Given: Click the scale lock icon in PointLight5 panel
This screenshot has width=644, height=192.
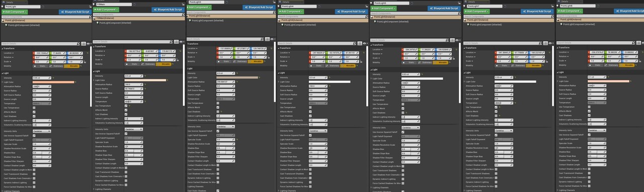Looking at the screenshot, I should pyautogui.click(x=453, y=58).
